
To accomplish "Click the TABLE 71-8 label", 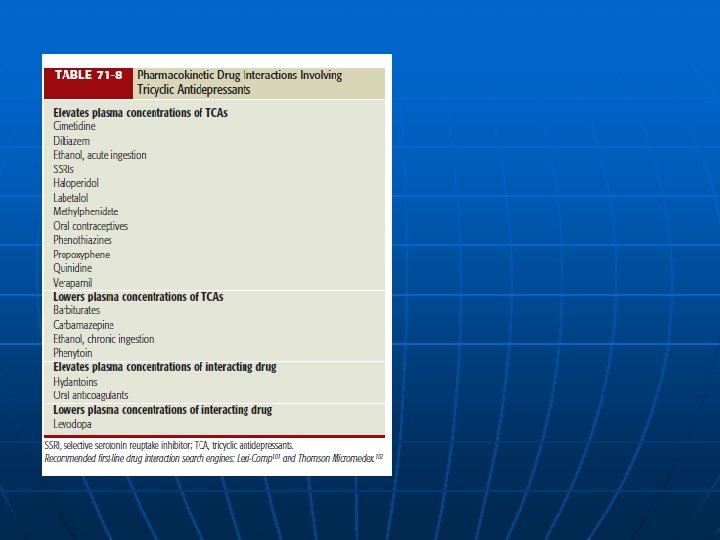I will (88, 75).
